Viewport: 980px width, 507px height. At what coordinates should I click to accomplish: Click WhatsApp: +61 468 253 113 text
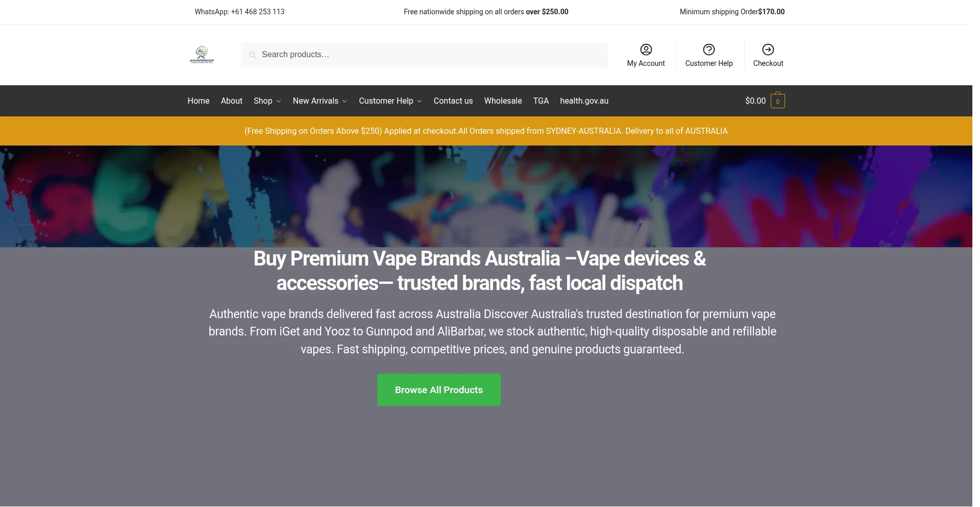pyautogui.click(x=239, y=12)
